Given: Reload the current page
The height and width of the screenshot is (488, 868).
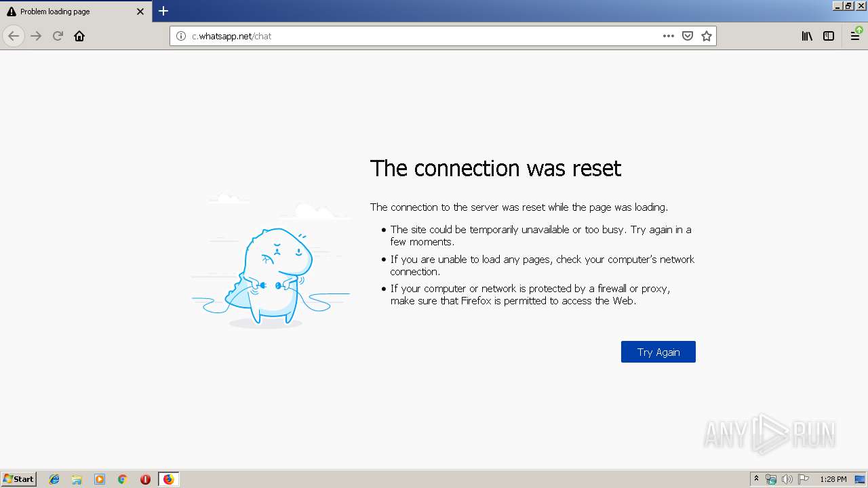Looking at the screenshot, I should [58, 36].
